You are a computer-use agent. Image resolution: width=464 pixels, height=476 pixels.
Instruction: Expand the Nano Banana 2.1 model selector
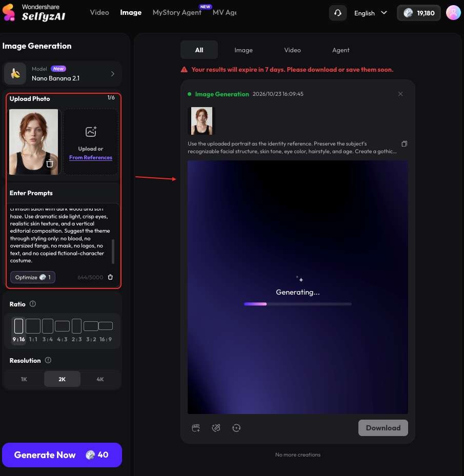tap(63, 73)
